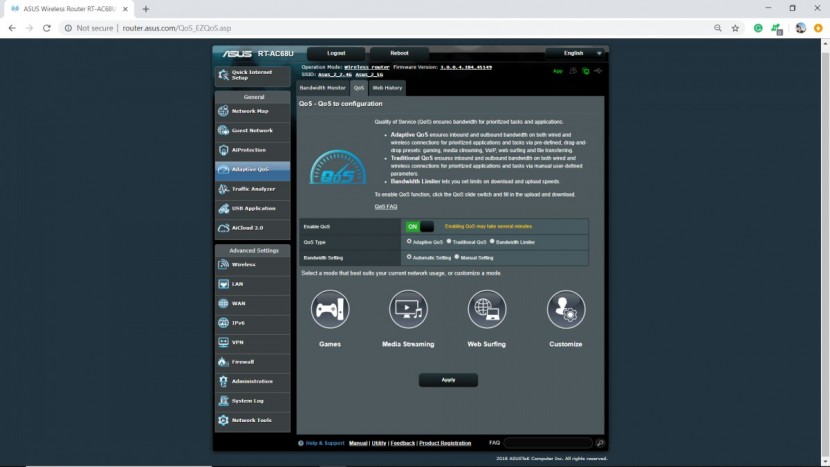Open WAN settings
The width and height of the screenshot is (830, 467).
(252, 304)
